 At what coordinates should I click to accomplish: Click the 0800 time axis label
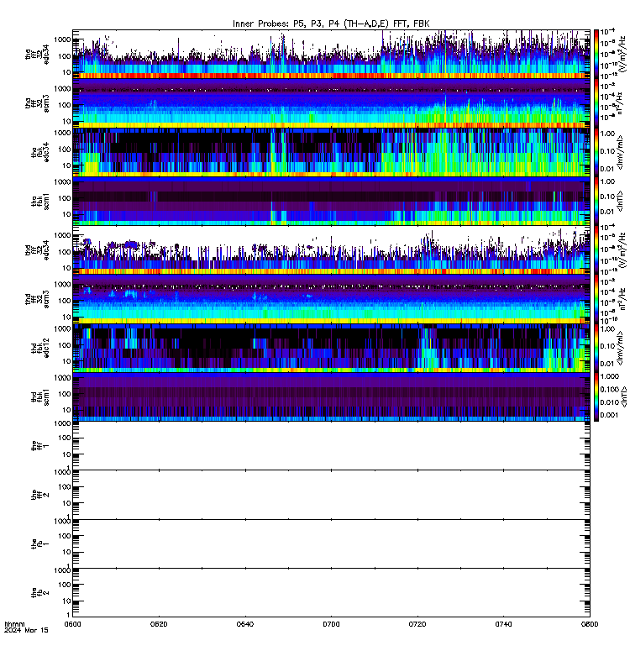pos(590,624)
